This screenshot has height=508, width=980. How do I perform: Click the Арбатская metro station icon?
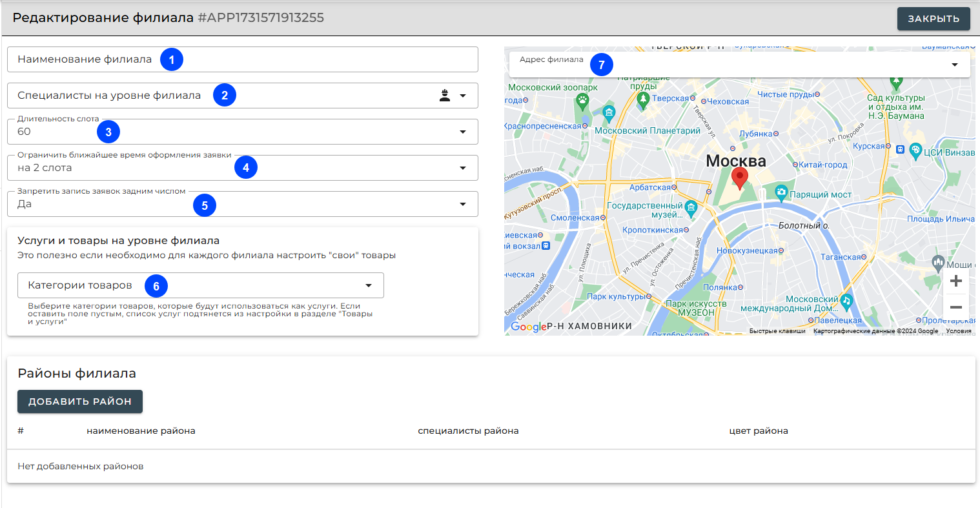[x=674, y=187]
